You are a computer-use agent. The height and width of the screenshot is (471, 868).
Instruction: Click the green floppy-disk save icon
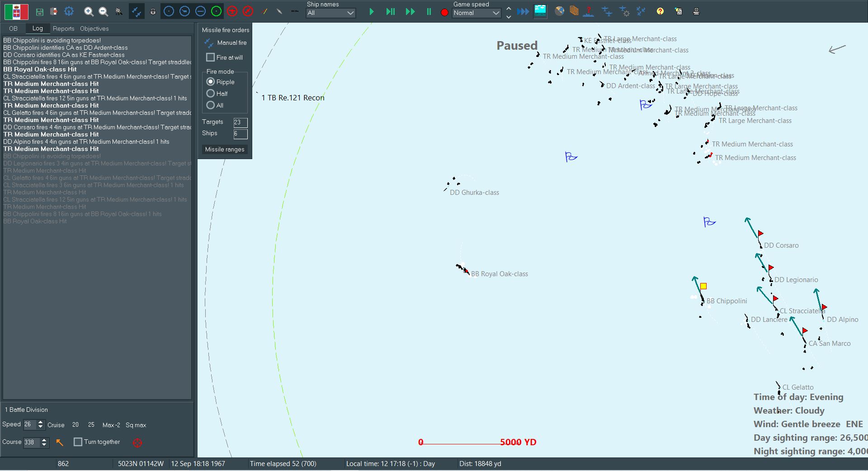pyautogui.click(x=40, y=12)
